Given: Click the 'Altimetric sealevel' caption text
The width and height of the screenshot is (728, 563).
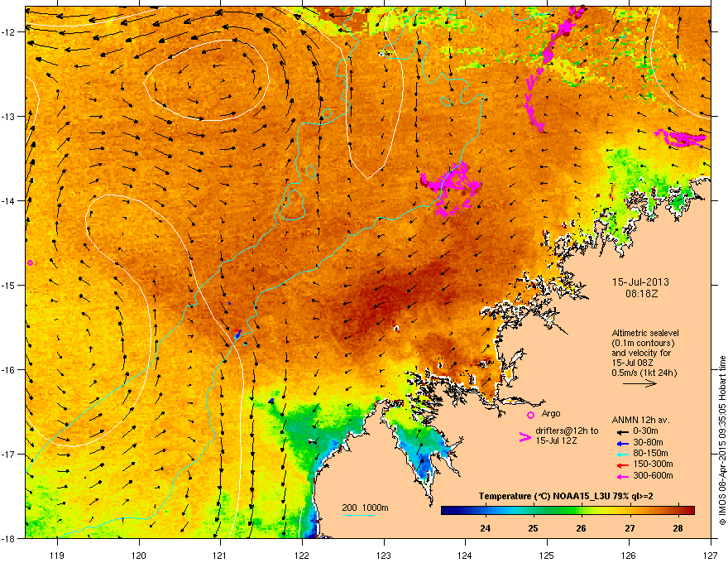Looking at the screenshot, I should [645, 333].
